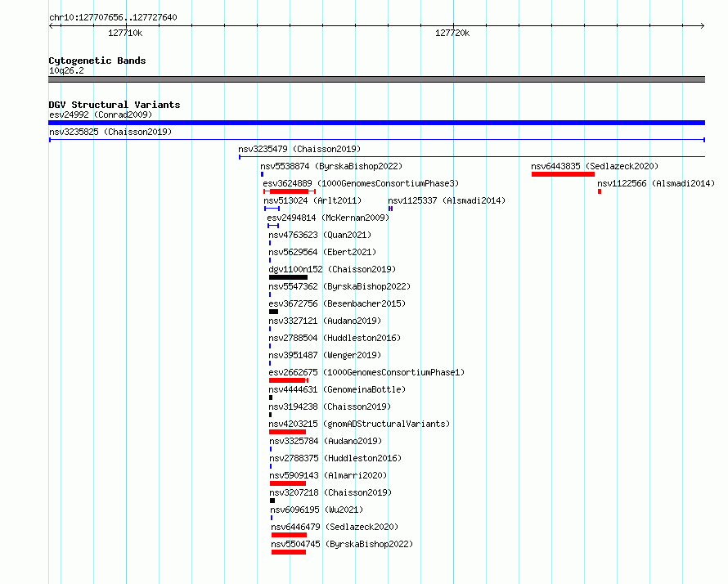Click the esv24992 (Conrad2009) variant label
Viewport: 728px width, 584px height.
(101, 115)
